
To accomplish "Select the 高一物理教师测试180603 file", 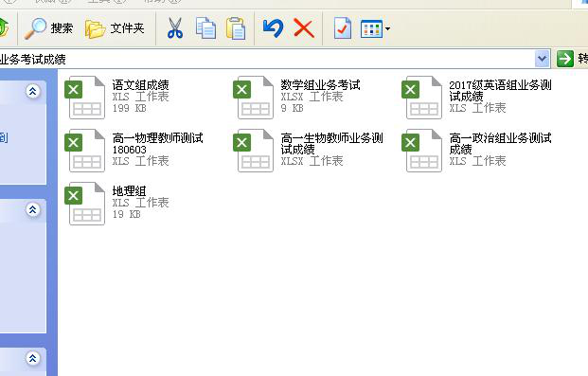I will 134,151.
